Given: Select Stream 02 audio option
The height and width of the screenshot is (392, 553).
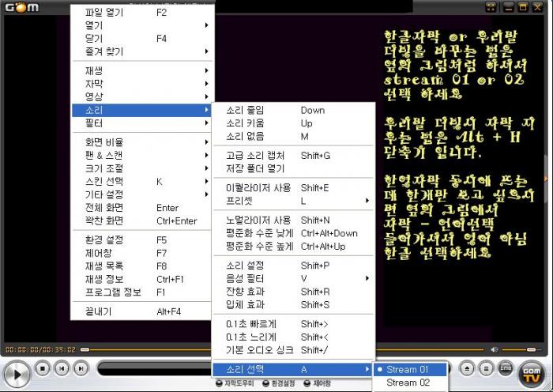Looking at the screenshot, I should point(407,383).
